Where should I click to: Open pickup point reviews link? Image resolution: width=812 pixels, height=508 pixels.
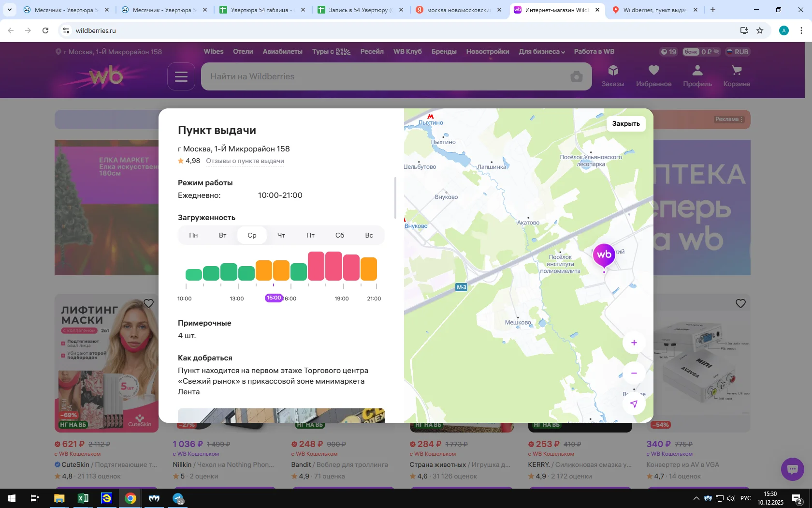pos(245,161)
